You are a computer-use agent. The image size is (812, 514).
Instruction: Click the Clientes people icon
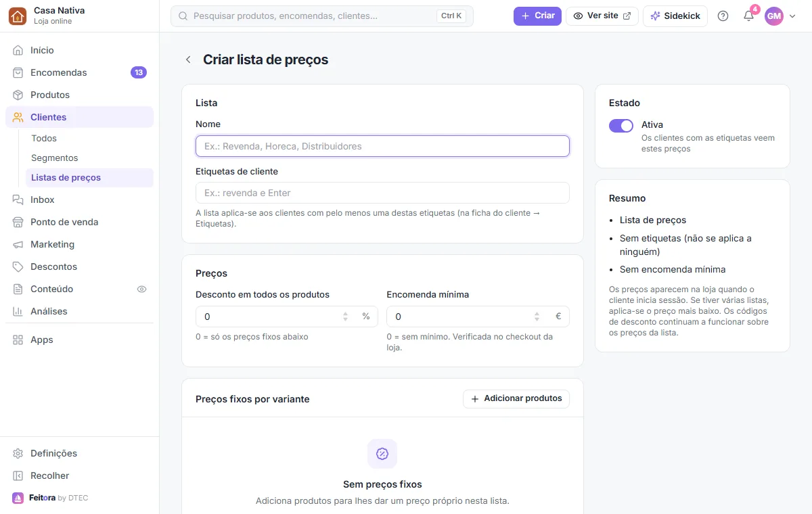click(18, 117)
